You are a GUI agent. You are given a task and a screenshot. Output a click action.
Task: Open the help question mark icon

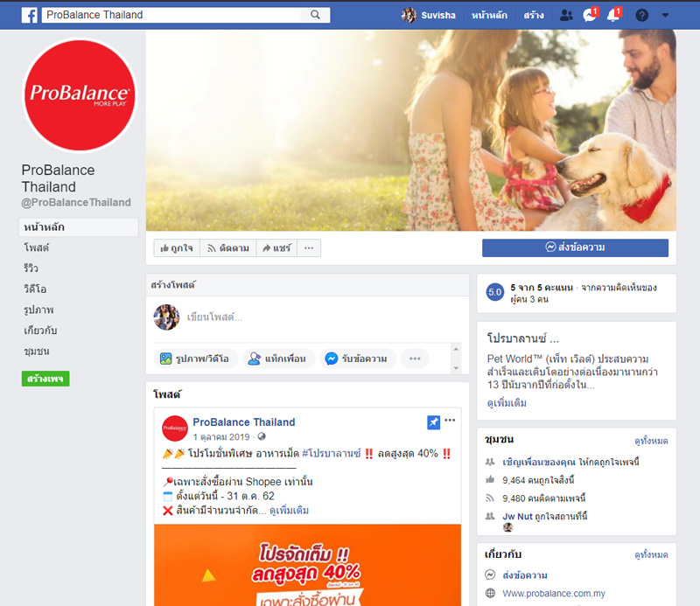tap(642, 15)
